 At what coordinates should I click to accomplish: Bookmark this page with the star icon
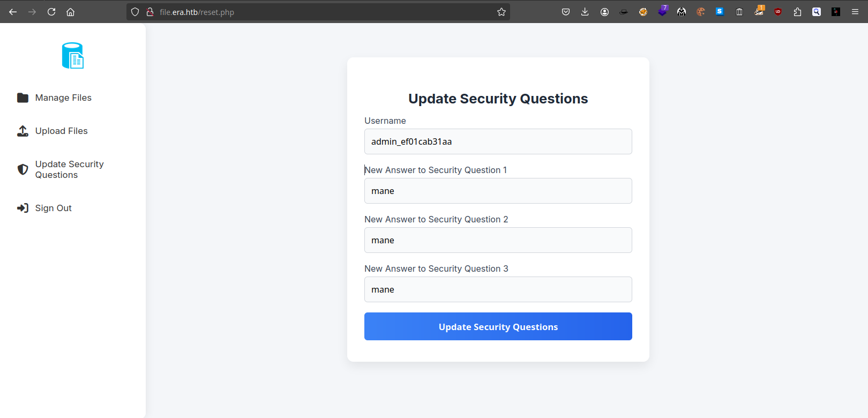coord(502,12)
